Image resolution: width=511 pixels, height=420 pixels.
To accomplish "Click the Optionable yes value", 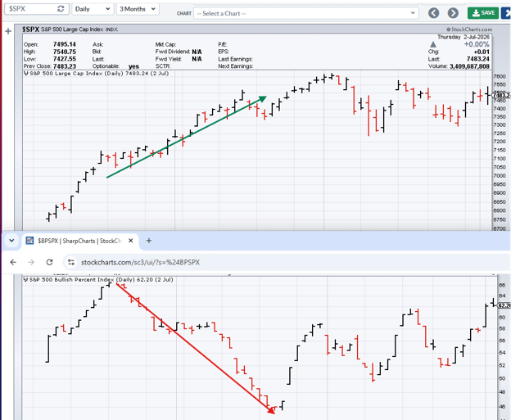I will 133,66.
